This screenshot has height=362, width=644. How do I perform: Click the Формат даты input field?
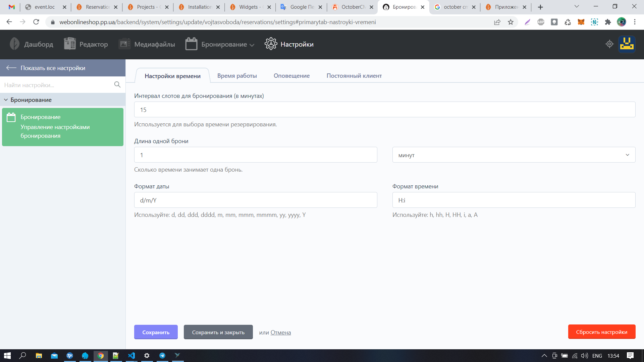click(255, 200)
